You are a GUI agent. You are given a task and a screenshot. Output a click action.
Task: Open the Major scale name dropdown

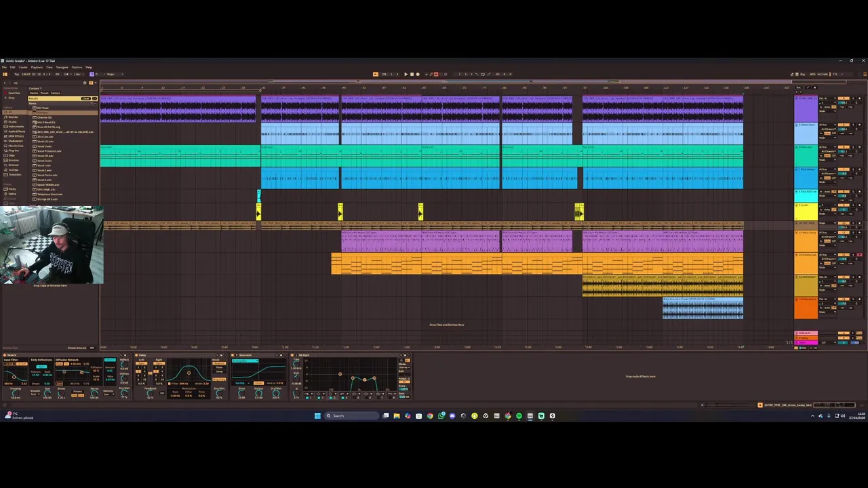click(115, 74)
